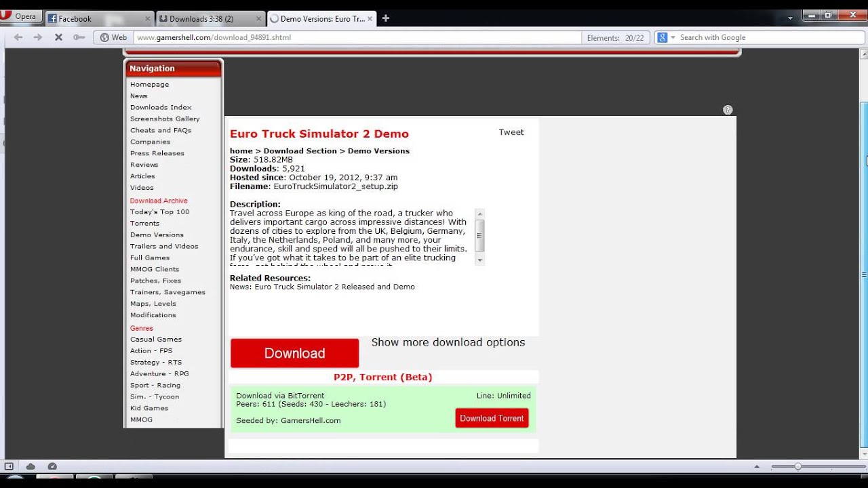Open Trailers and Videos link
Viewport: 868px width, 488px height.
(164, 247)
